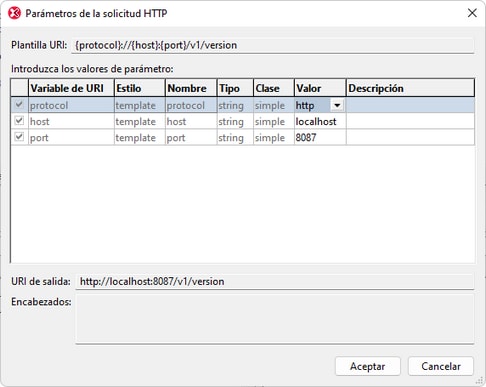Click the dialog resize grip corner
This screenshot has height=387, width=486.
click(x=479, y=380)
